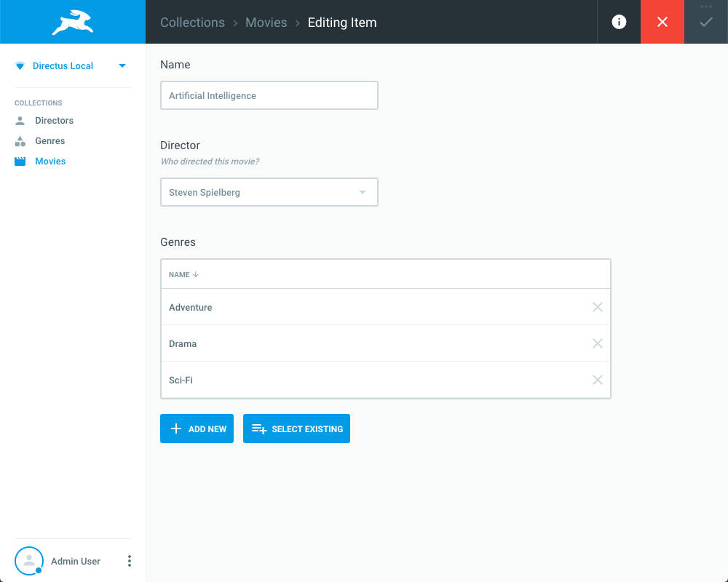Cancel editing with the red X

662,22
